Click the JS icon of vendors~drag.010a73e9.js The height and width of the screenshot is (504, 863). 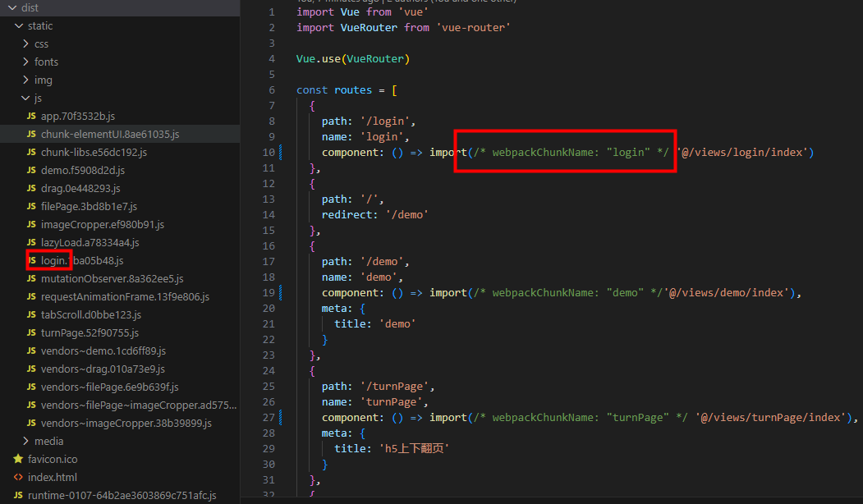[31, 369]
